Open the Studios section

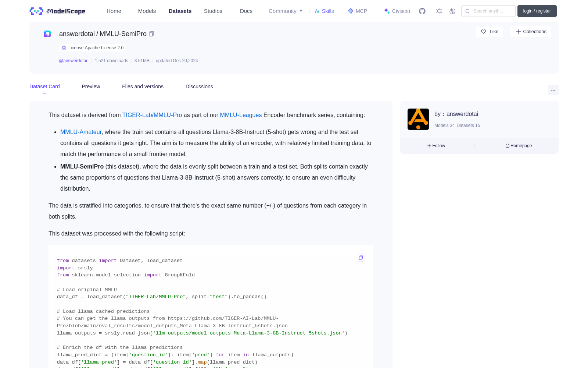[x=213, y=11]
